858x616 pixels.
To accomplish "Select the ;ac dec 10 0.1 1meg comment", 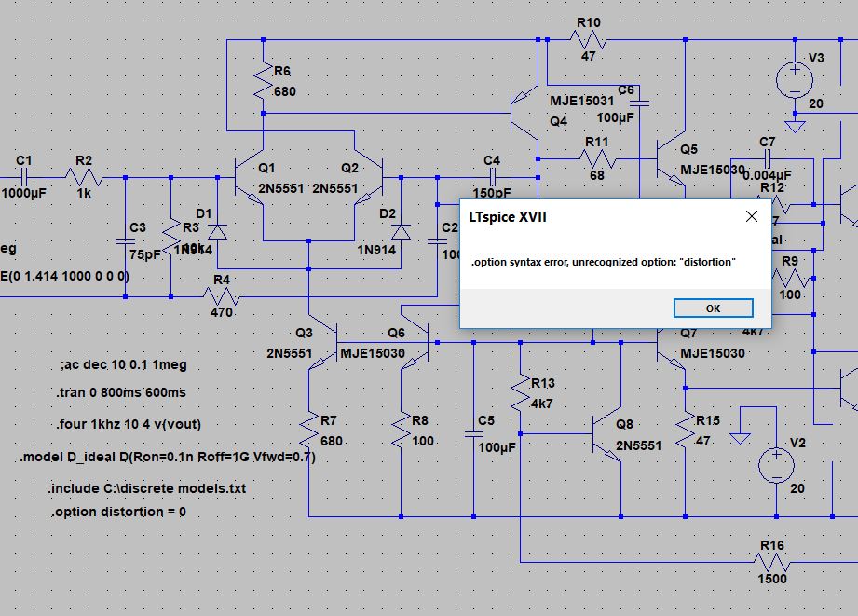I will pos(124,364).
